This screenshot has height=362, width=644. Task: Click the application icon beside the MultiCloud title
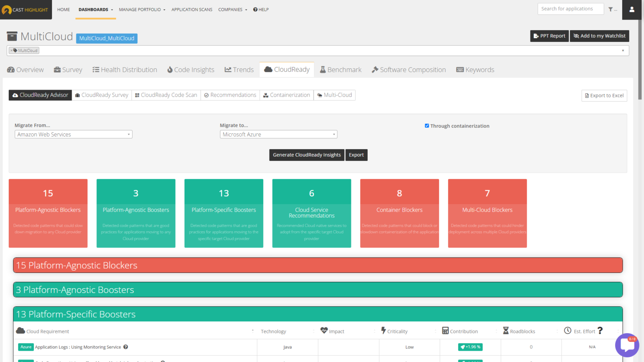tap(12, 36)
